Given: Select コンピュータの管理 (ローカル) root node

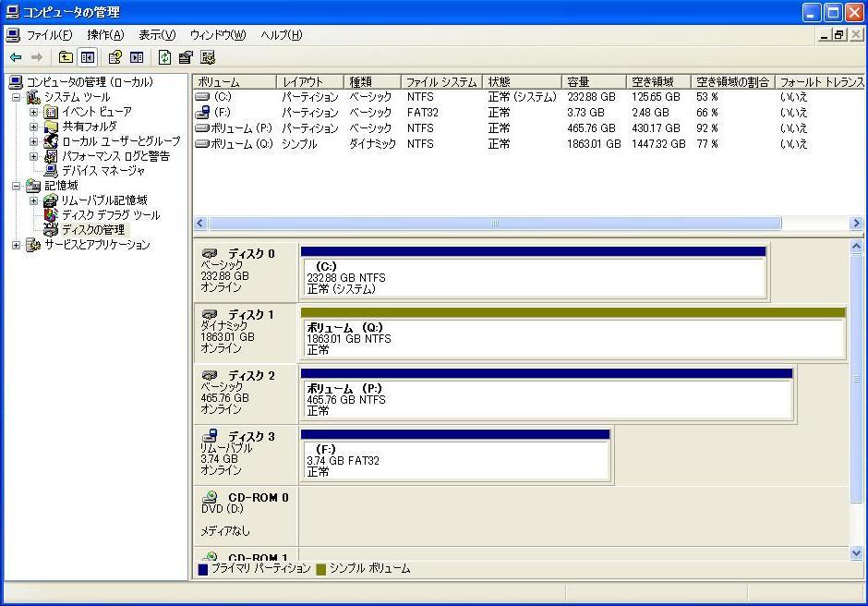Looking at the screenshot, I should (90, 82).
